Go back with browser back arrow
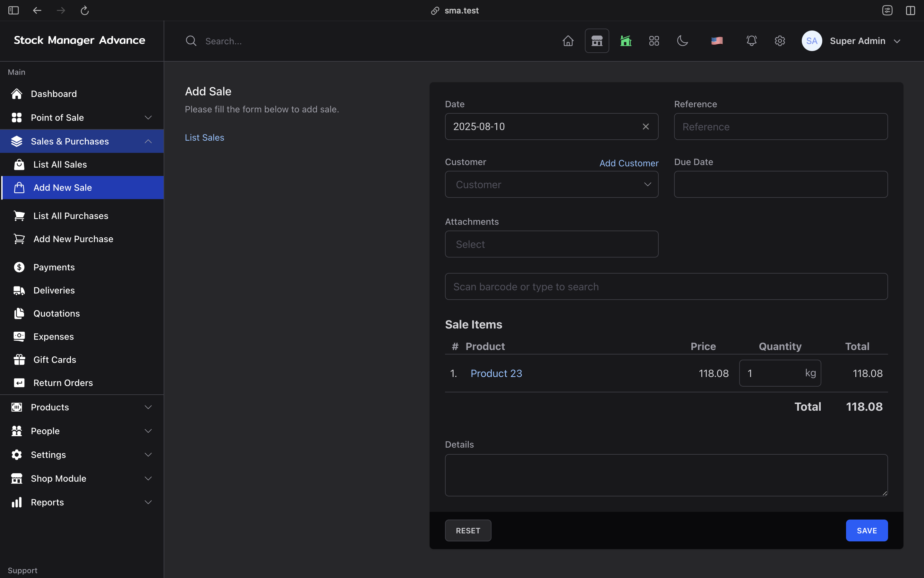The height and width of the screenshot is (578, 924). [37, 10]
